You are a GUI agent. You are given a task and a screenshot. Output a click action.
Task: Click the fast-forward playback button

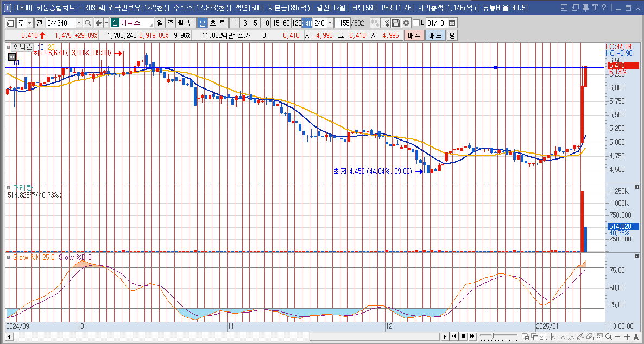click(472, 336)
